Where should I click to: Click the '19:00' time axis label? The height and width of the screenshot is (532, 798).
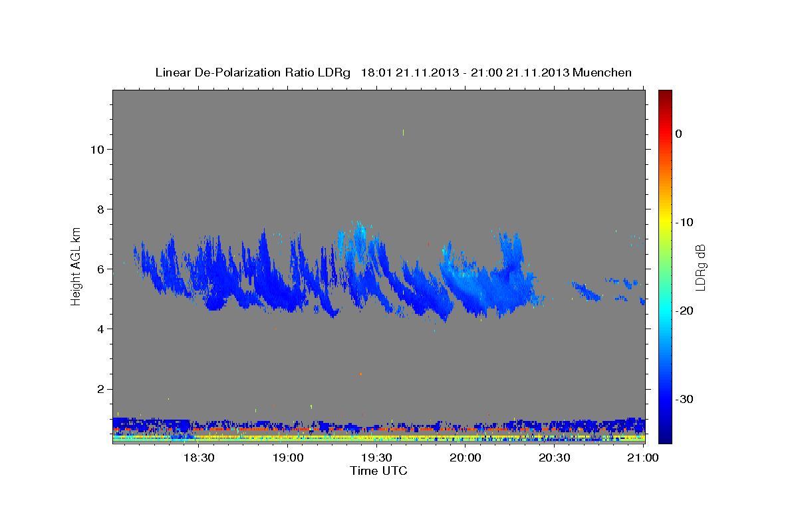point(288,458)
